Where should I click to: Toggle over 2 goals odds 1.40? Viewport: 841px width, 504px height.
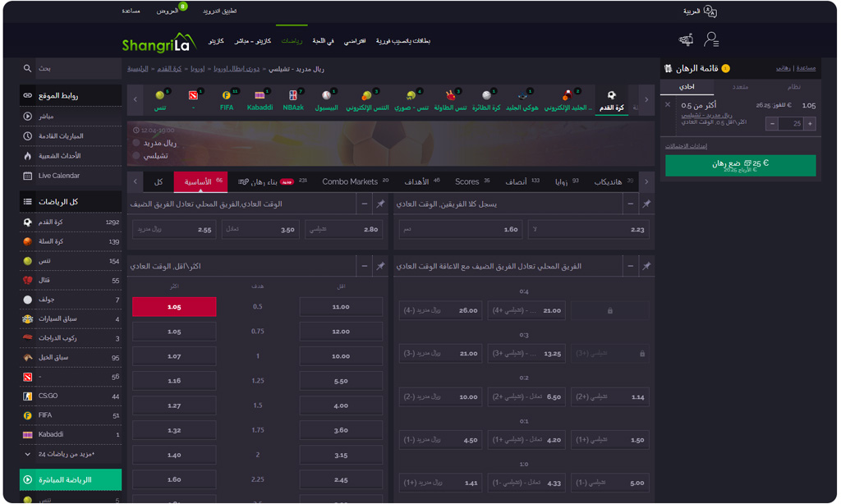tap(174, 456)
